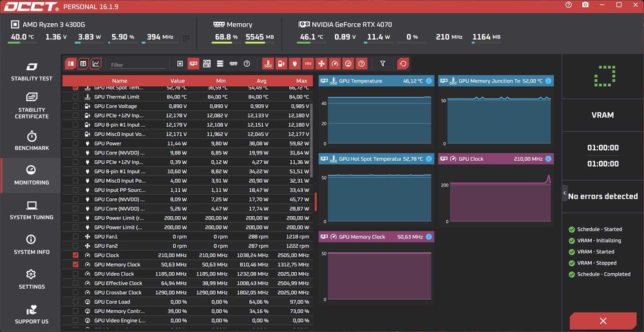The width and height of the screenshot is (644, 332).
Task: Click the Support Us sidebar item
Action: [32, 315]
